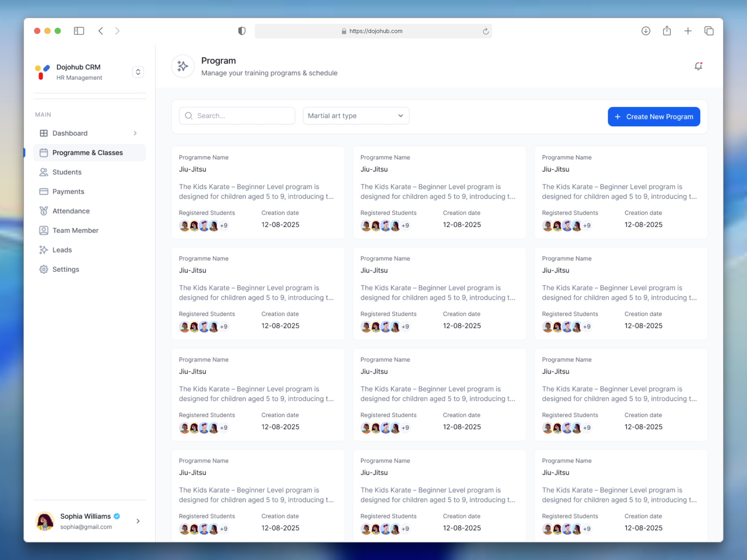Expand Sophia Williams profile chevron
This screenshot has height=560, width=747.
138,521
